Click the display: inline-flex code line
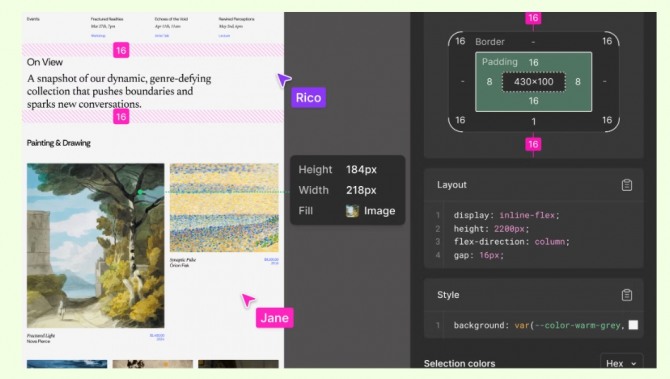 (506, 215)
